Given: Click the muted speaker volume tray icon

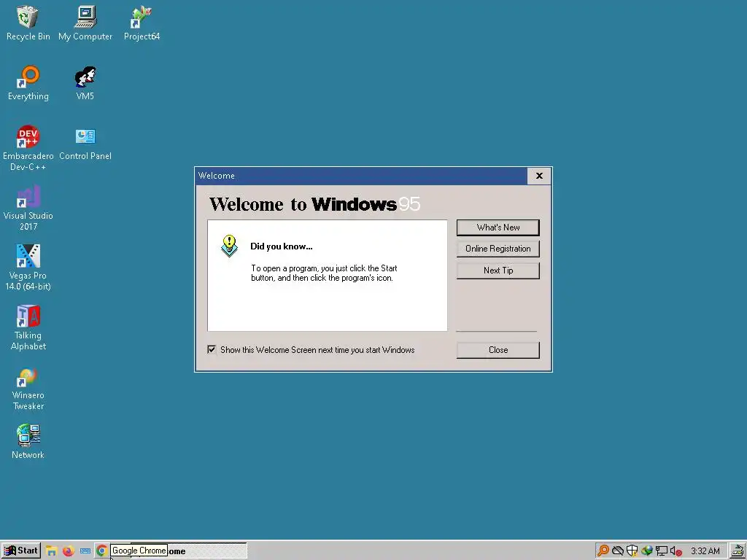Looking at the screenshot, I should tap(676, 551).
